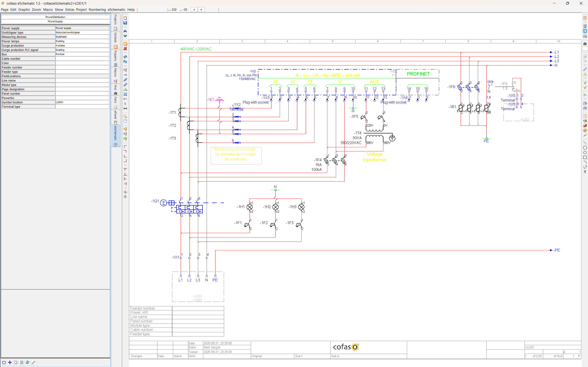Click the blue save disk icon

pyautogui.click(x=125, y=23)
